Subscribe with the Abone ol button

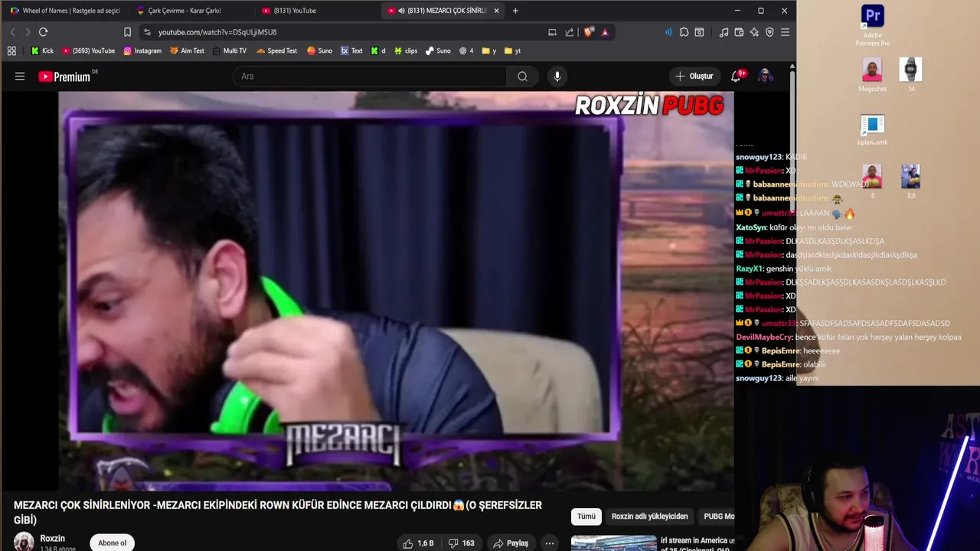(112, 543)
